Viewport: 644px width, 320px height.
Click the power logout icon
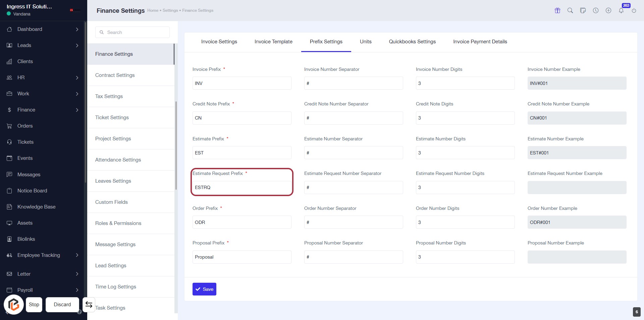(x=634, y=10)
